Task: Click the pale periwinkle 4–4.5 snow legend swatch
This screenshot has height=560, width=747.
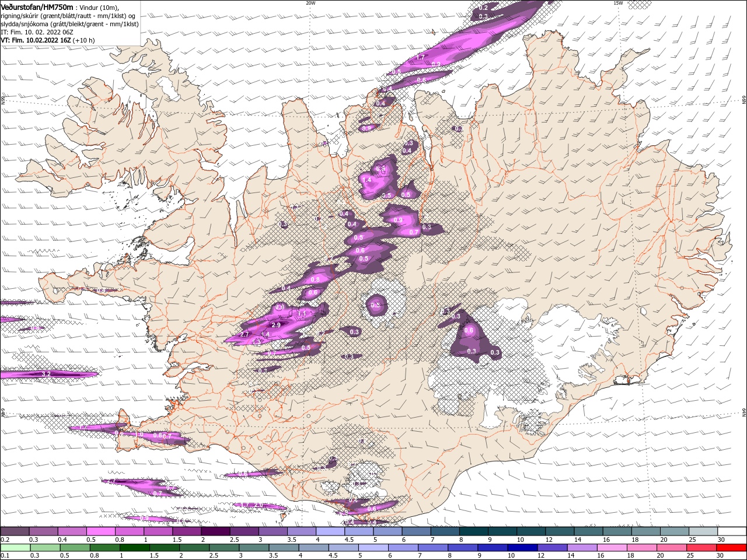Action: coord(330,531)
